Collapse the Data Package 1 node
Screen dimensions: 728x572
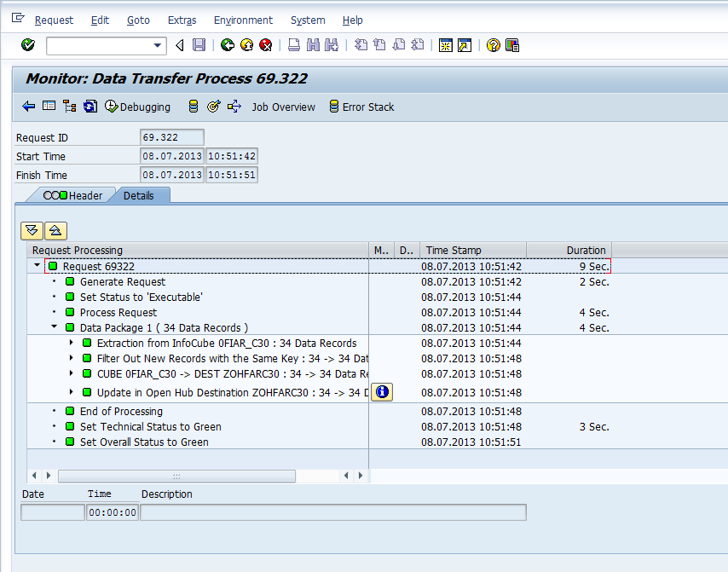tap(54, 326)
